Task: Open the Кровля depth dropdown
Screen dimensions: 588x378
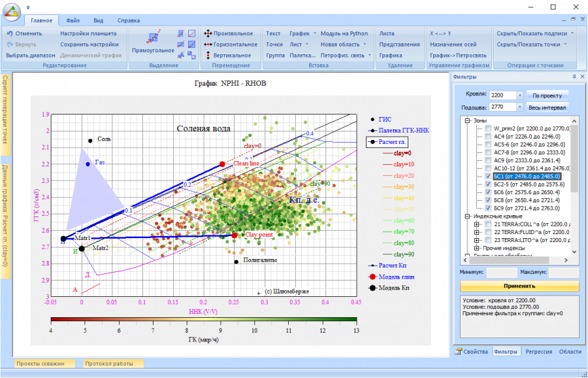Action: coord(520,95)
